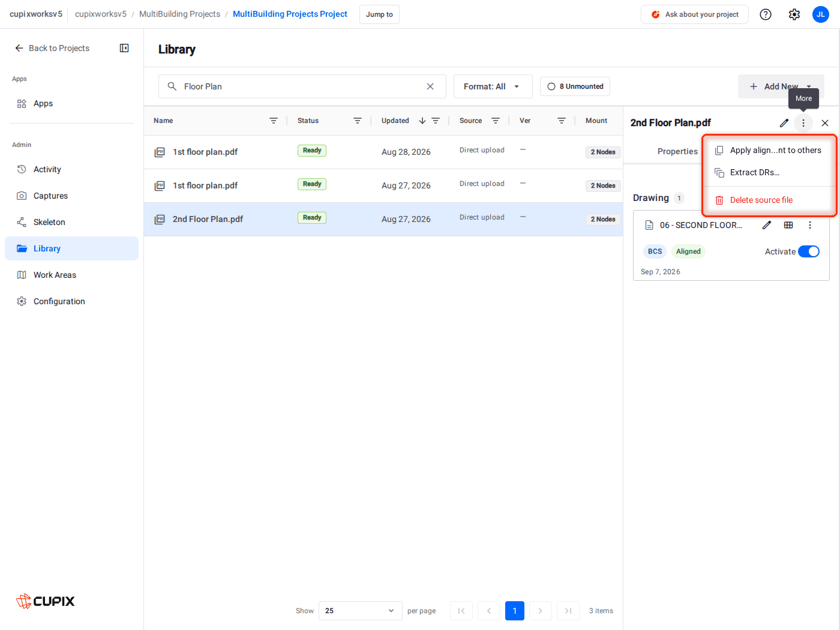This screenshot has height=630, width=840.
Task: Clear the Floor Plan search text
Action: [x=430, y=86]
